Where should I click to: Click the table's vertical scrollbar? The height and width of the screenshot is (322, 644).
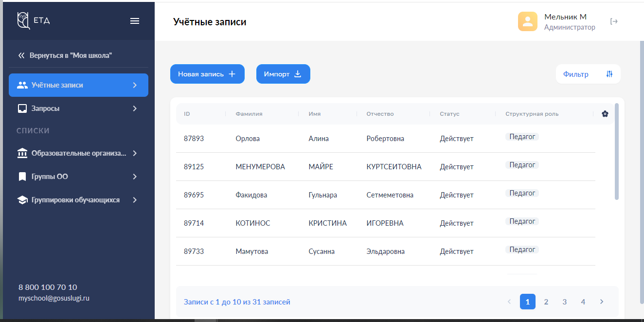(617, 151)
